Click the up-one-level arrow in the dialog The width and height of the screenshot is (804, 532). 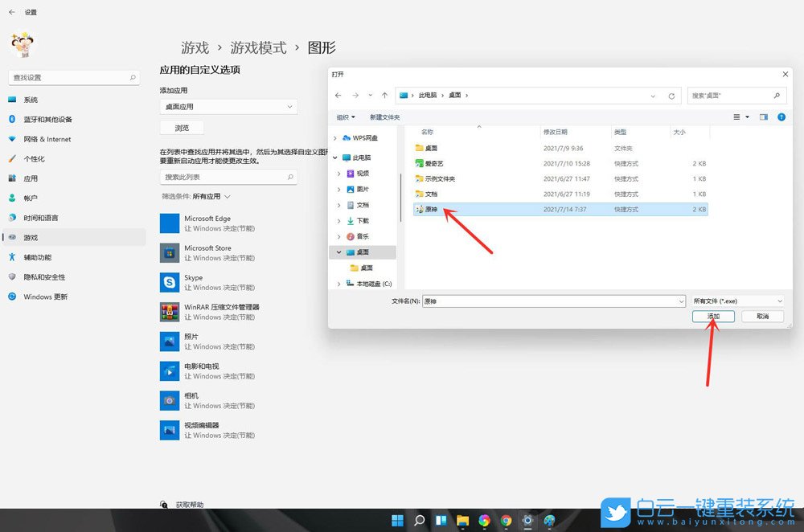[x=384, y=95]
